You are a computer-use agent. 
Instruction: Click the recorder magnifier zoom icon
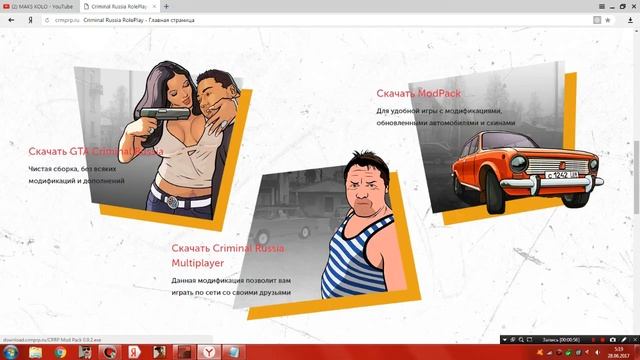tap(521, 340)
